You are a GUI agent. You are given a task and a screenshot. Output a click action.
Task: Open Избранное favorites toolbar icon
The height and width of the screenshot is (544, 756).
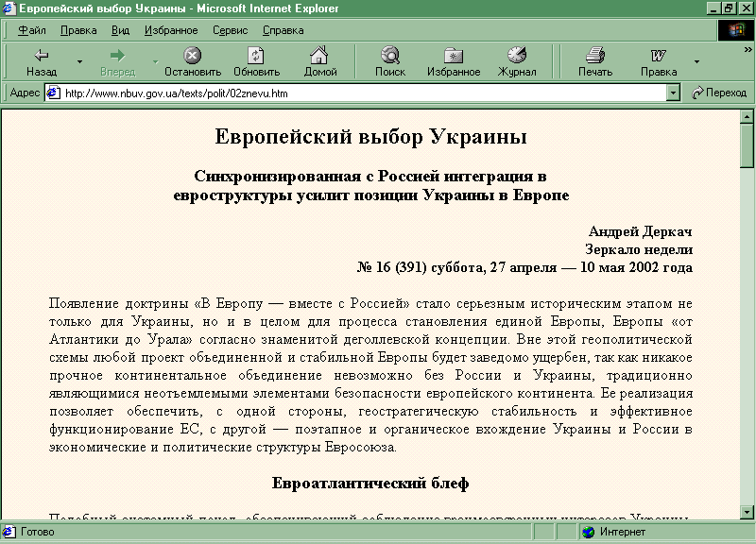454,56
